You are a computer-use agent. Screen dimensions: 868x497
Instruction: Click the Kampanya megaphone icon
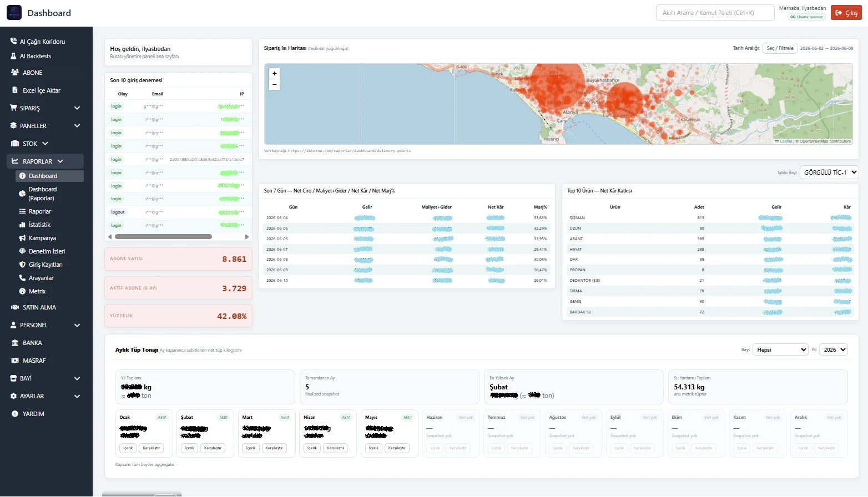[x=23, y=238]
